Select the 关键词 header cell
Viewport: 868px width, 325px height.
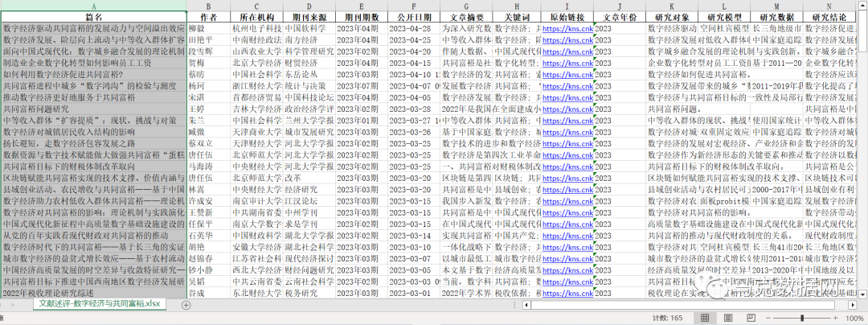[x=517, y=17]
